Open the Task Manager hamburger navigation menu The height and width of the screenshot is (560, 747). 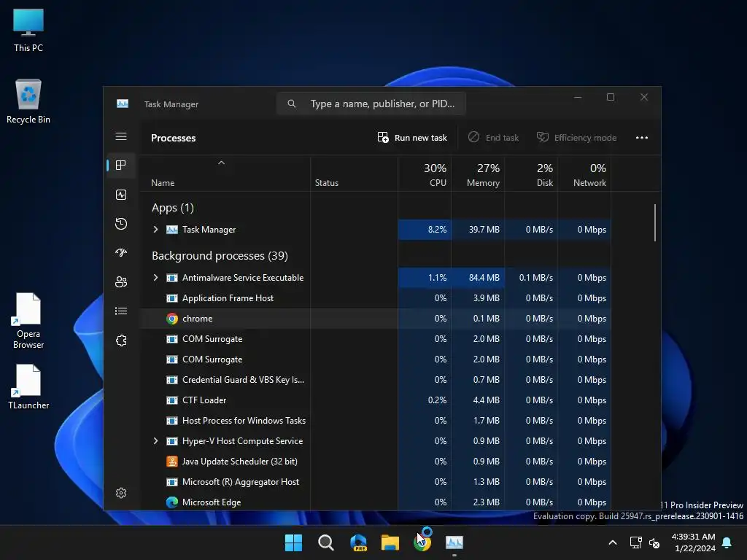[121, 136]
